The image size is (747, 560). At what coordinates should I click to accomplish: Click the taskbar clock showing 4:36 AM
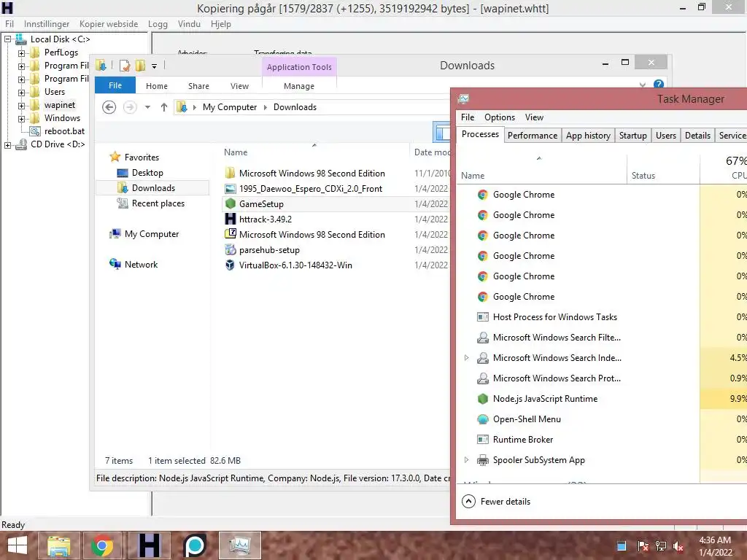tap(715, 546)
